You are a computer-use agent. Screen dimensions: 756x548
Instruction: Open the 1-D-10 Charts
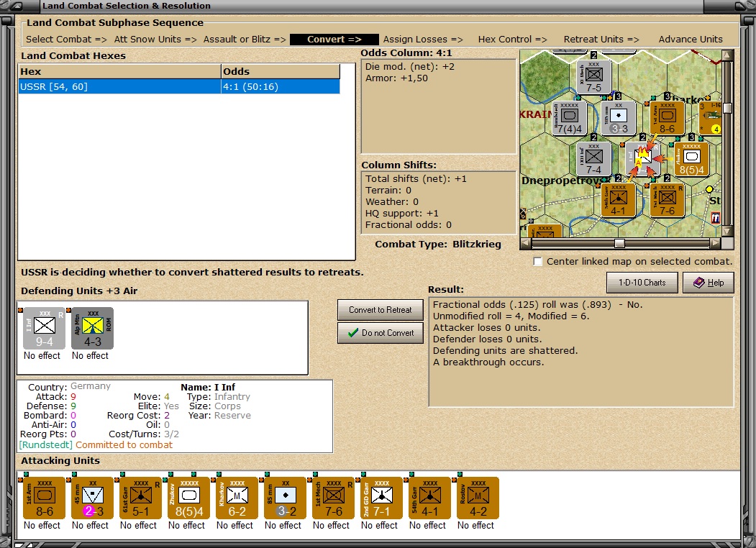click(x=643, y=283)
